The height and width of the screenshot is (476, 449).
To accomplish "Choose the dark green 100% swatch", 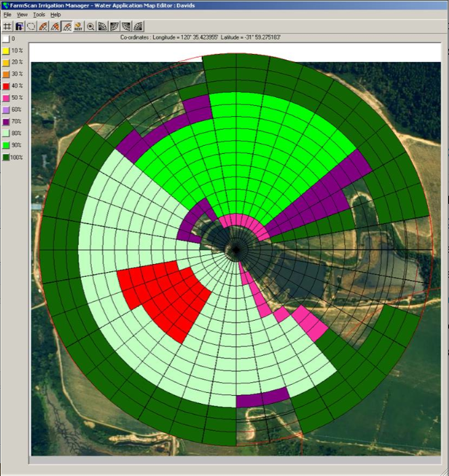I will (x=5, y=157).
